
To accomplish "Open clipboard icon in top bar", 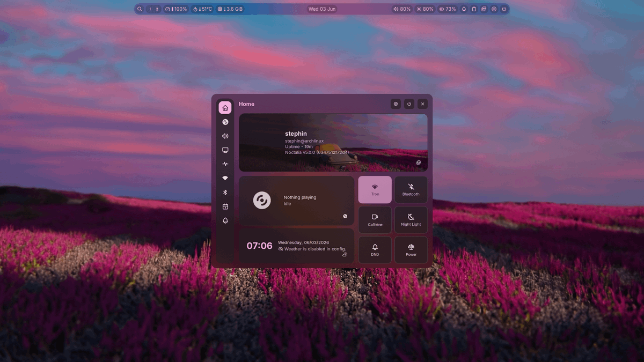I will (x=474, y=9).
